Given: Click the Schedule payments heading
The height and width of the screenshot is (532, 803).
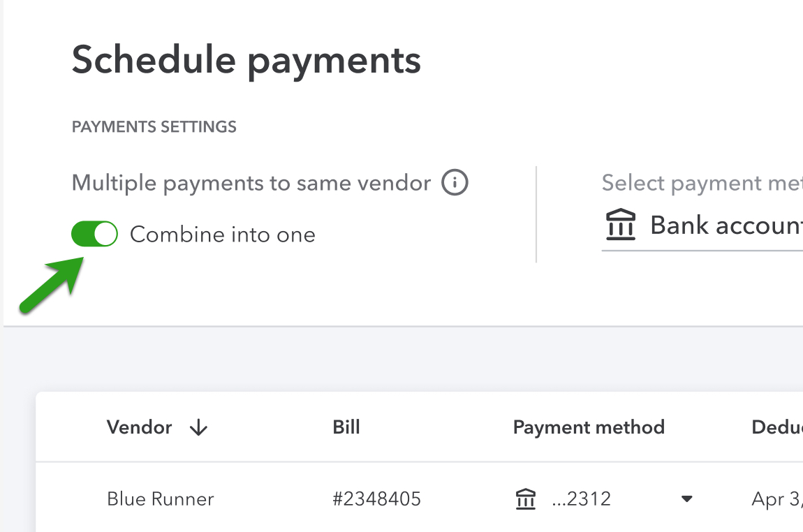Looking at the screenshot, I should 246,60.
